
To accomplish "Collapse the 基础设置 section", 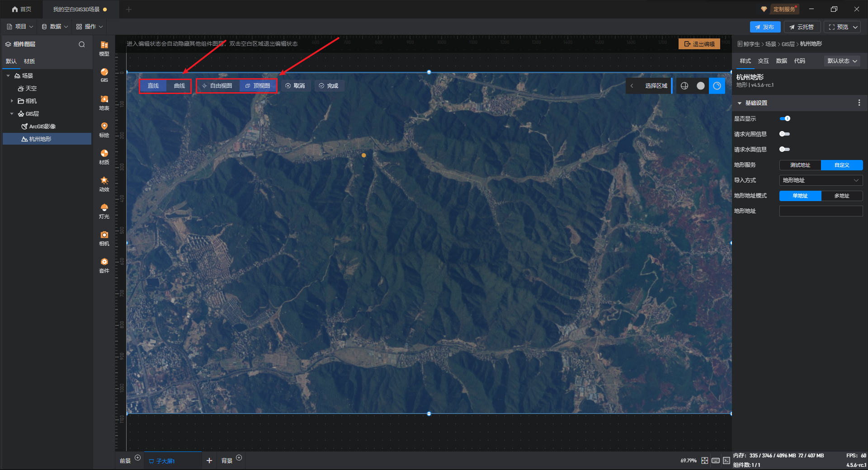I will click(740, 103).
